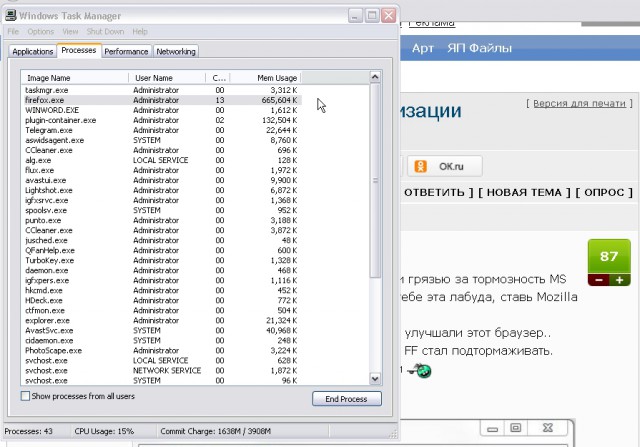Select the aswidsagent.exe process row
This screenshot has height=447, width=640.
(x=162, y=140)
